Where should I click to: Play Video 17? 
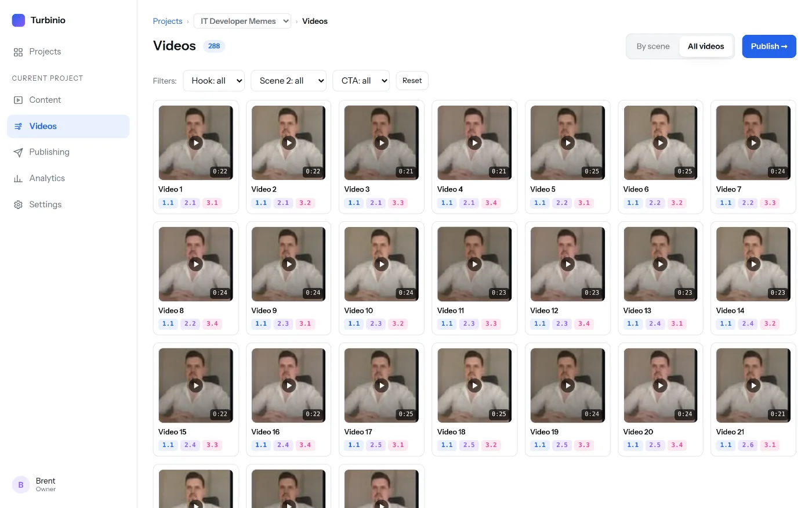[382, 385]
